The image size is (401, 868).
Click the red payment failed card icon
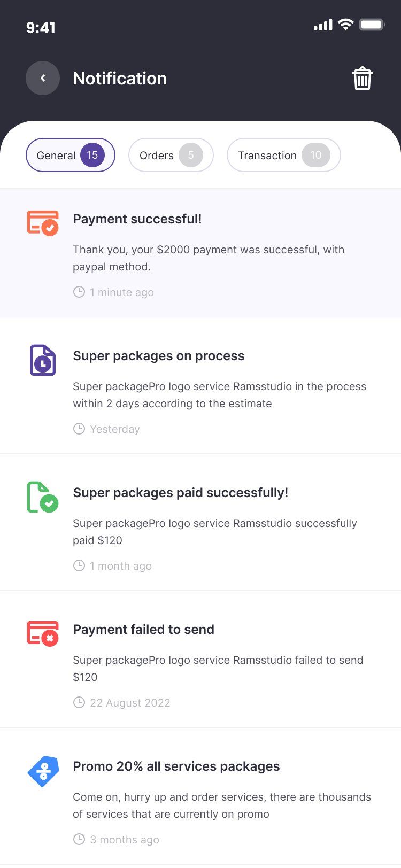point(43,633)
